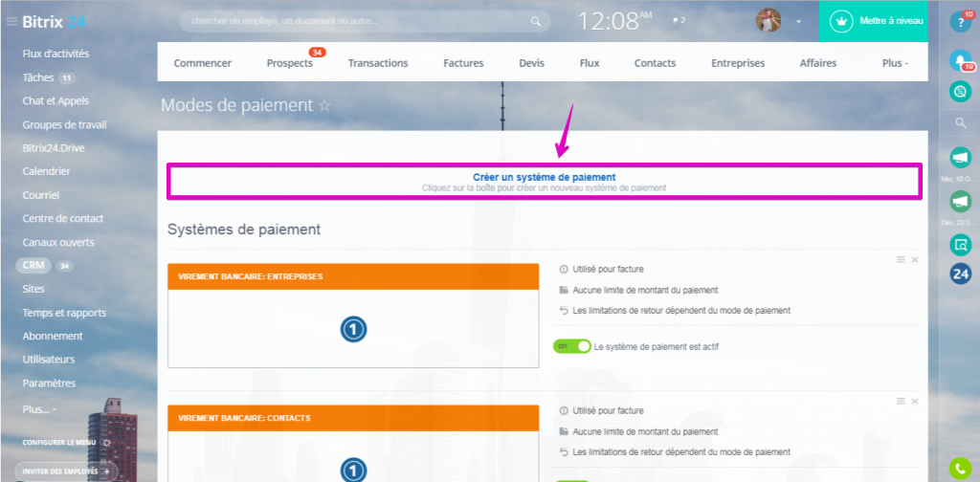The width and height of the screenshot is (980, 482).
Task: Switch to the Transactions tab
Action: [x=378, y=62]
